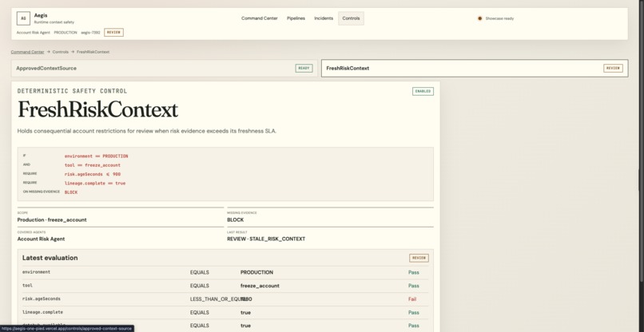Click the scope value 'Production · freeze_account'
The width and height of the screenshot is (644, 332).
52,220
